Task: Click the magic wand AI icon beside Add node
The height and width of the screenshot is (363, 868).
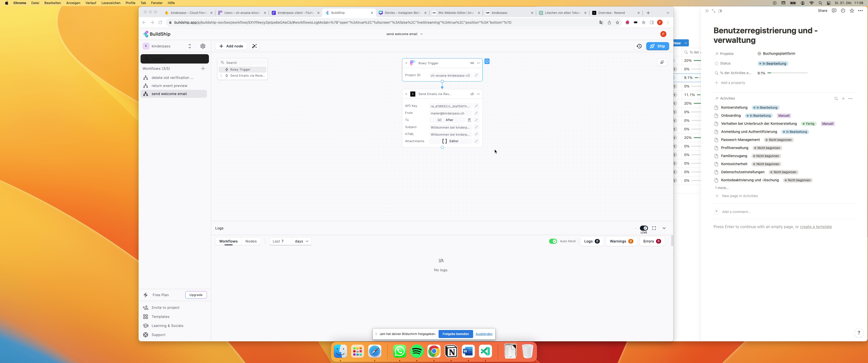Action: point(254,46)
